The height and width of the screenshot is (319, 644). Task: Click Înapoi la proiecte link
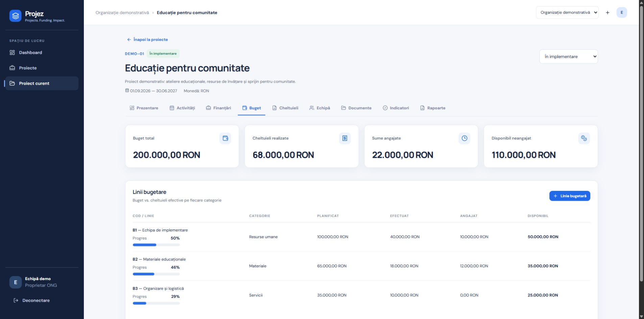point(147,40)
